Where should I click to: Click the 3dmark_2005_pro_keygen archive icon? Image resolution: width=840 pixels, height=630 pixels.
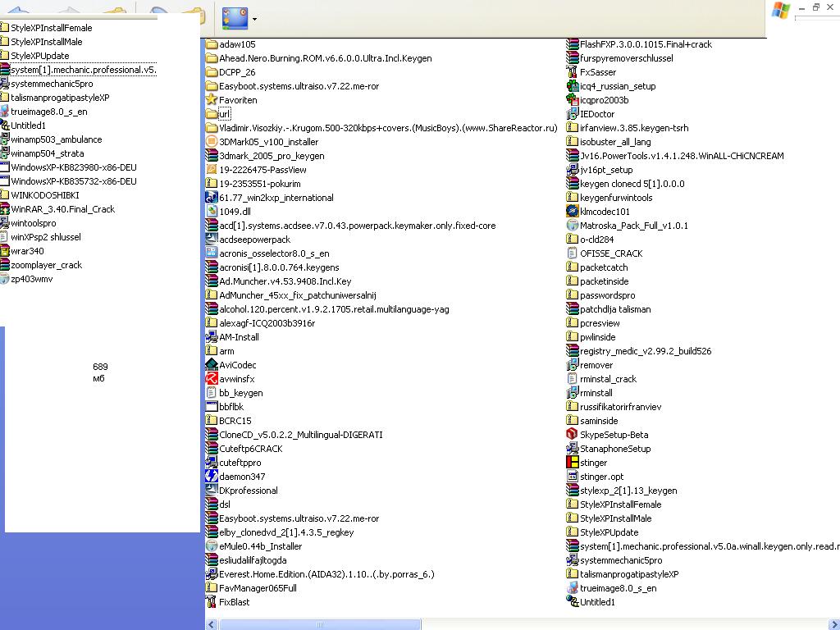click(x=212, y=155)
